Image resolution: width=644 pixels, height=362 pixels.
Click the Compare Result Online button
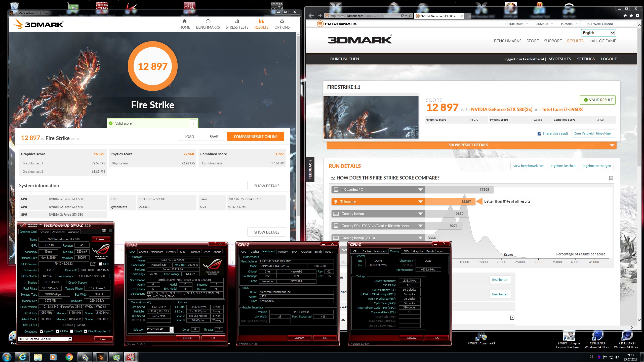[255, 137]
